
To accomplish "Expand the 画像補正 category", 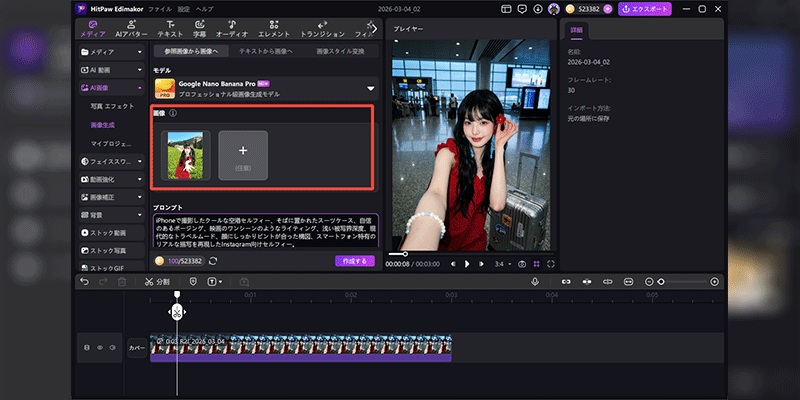I will 112,197.
